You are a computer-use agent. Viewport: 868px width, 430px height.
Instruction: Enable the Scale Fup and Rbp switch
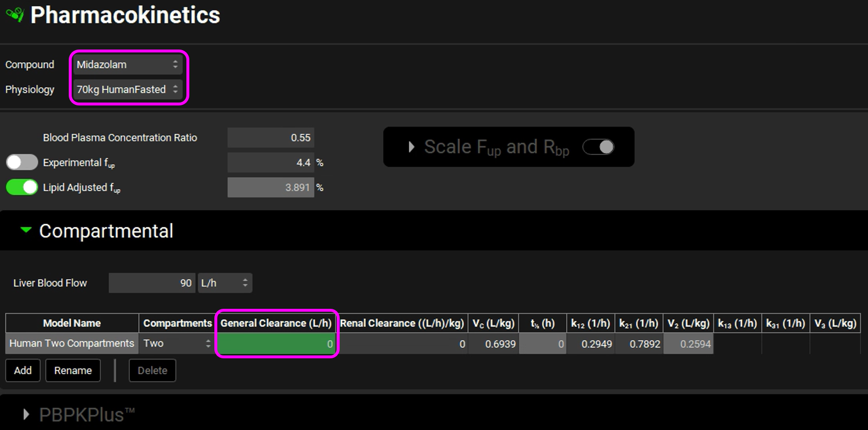(598, 147)
